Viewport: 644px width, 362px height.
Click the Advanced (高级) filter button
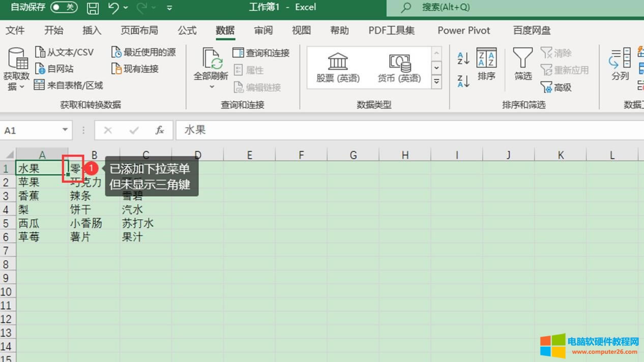click(x=556, y=87)
